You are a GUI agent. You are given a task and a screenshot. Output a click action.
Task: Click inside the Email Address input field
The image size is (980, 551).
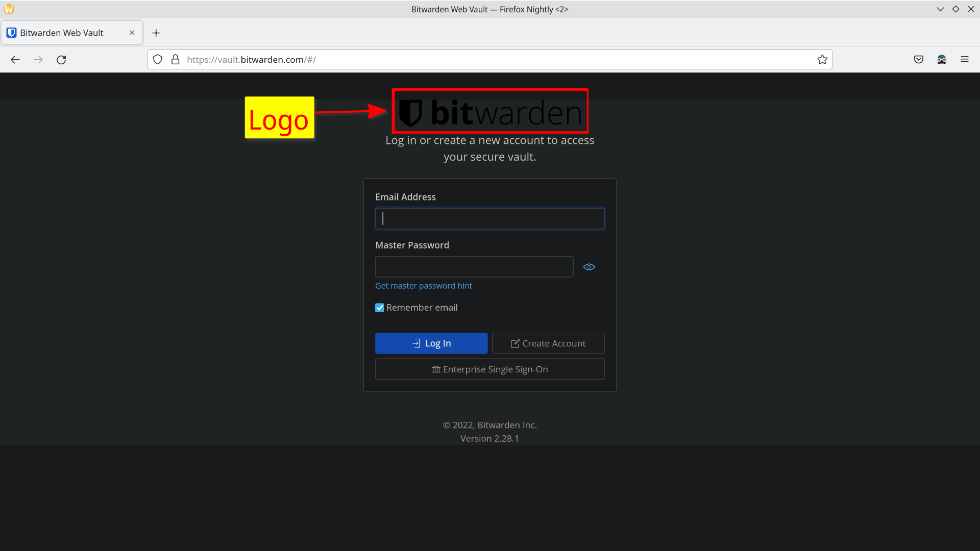[489, 218]
